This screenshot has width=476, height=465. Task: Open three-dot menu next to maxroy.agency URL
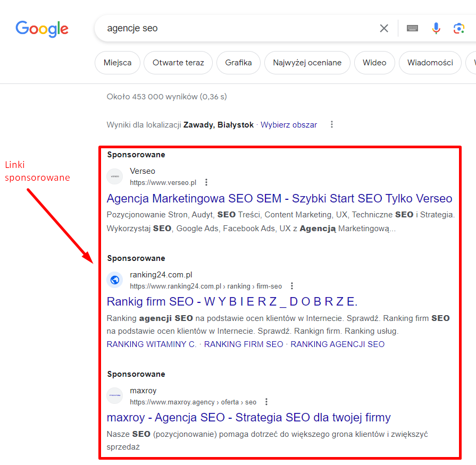pyautogui.click(x=266, y=402)
